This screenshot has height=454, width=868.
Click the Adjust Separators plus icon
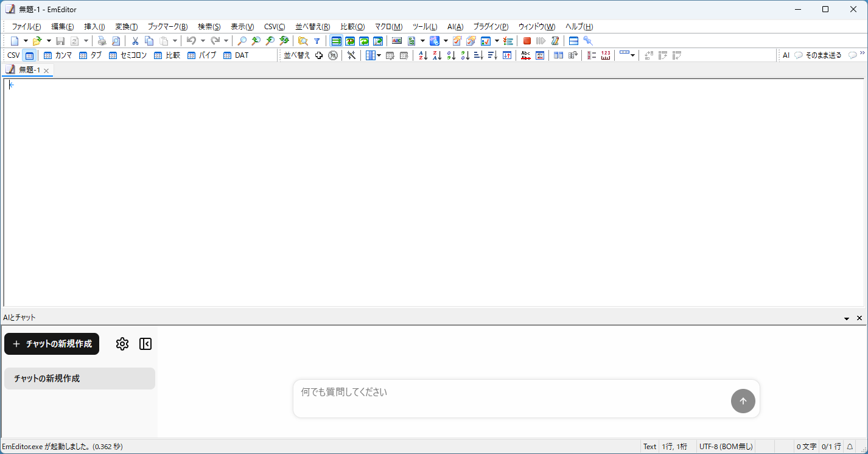pos(318,55)
